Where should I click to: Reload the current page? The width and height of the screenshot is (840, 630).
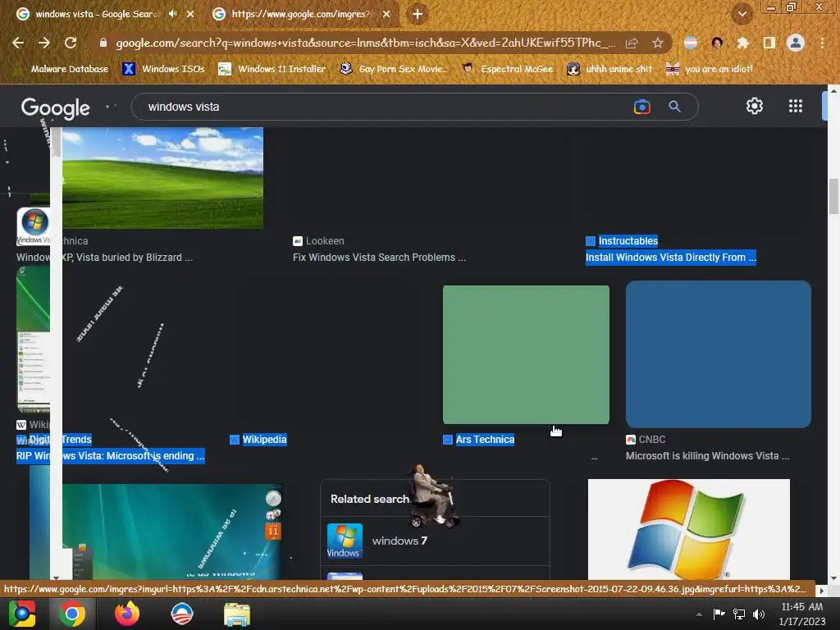(x=71, y=43)
